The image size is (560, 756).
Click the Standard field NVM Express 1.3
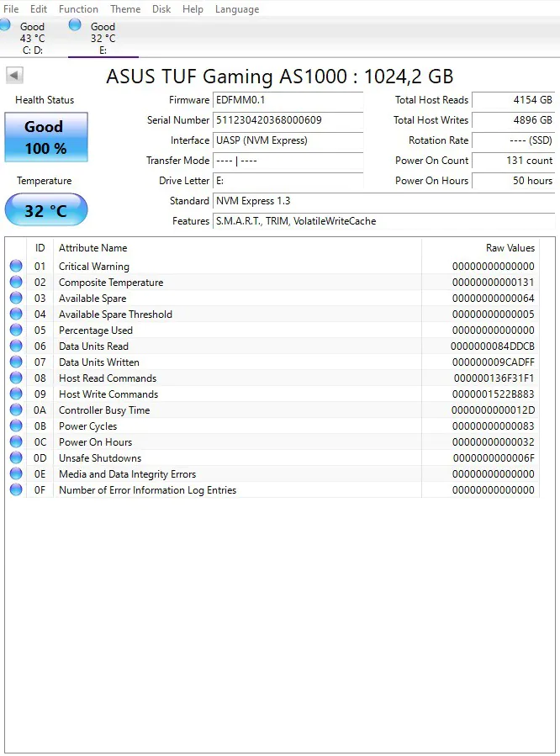383,201
